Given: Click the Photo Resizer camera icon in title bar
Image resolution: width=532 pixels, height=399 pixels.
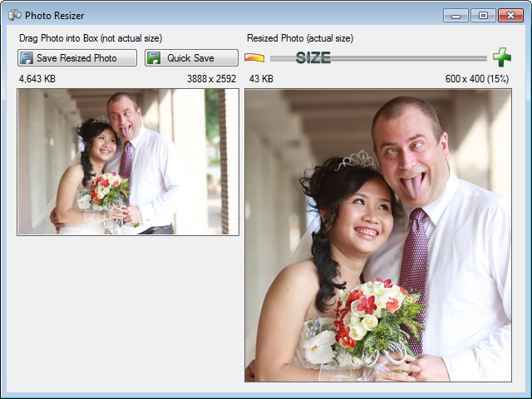Looking at the screenshot, I should pos(15,15).
